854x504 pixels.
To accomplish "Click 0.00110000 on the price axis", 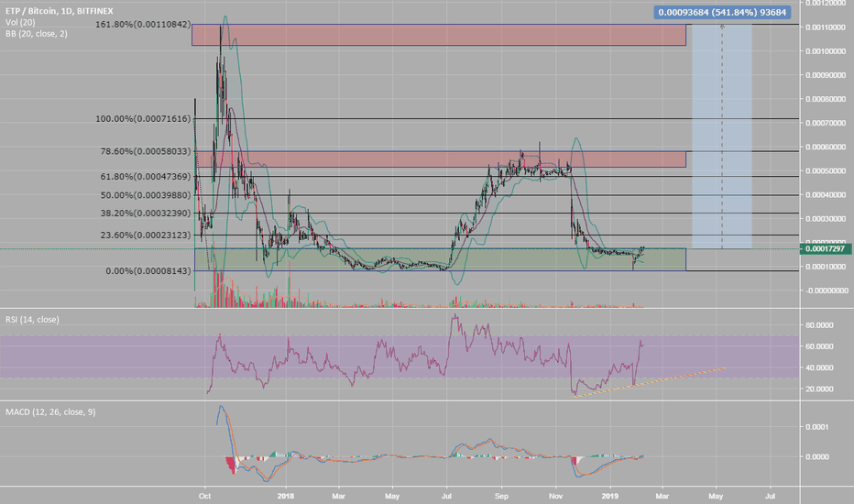I will point(827,27).
